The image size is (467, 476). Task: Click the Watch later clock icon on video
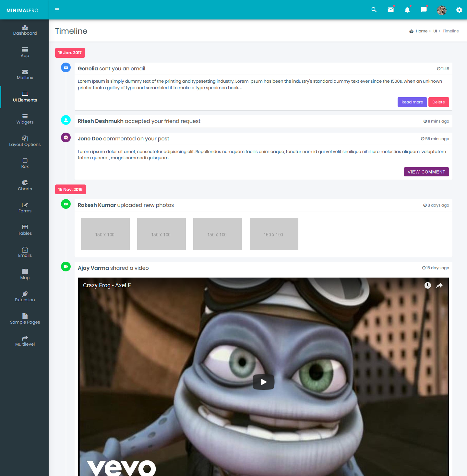click(428, 285)
